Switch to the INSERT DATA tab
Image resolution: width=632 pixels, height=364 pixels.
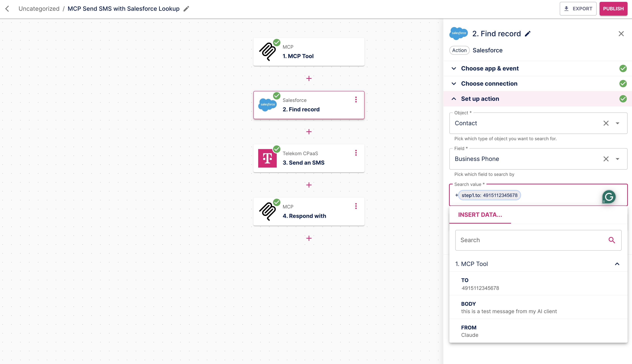click(x=480, y=215)
